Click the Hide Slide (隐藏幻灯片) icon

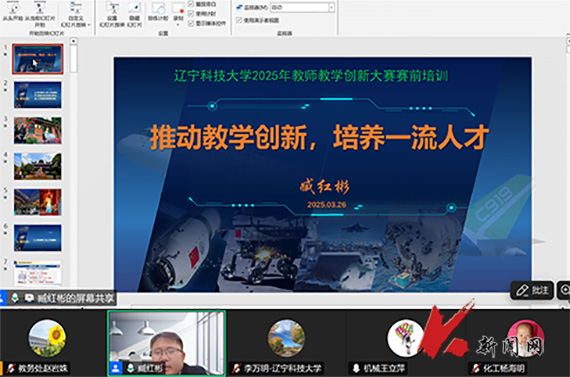point(134,14)
